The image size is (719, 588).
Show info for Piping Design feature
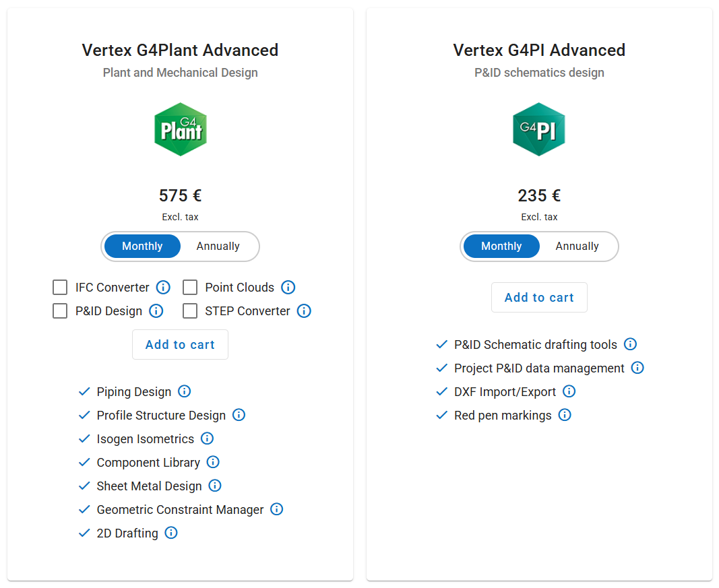184,391
